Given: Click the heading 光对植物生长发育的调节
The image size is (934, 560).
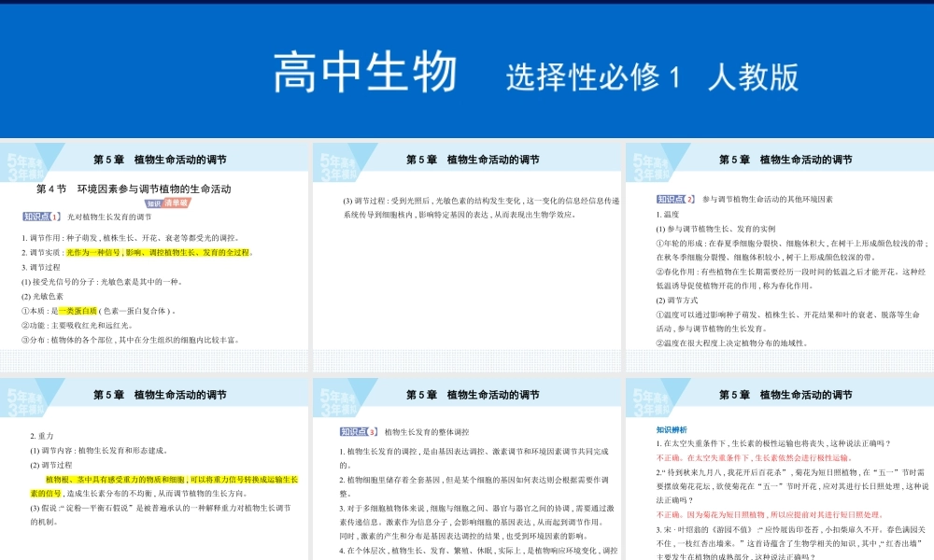Looking at the screenshot, I should (x=109, y=217).
